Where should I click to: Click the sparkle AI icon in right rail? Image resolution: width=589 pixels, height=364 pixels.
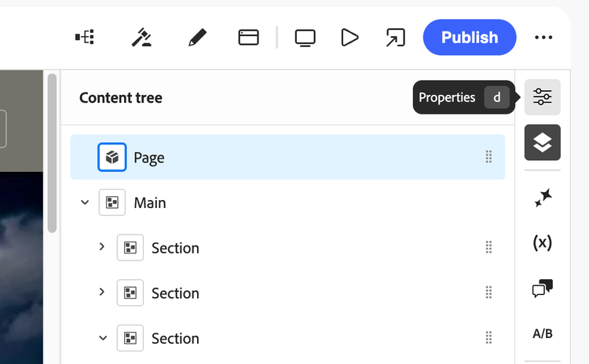coord(542,198)
